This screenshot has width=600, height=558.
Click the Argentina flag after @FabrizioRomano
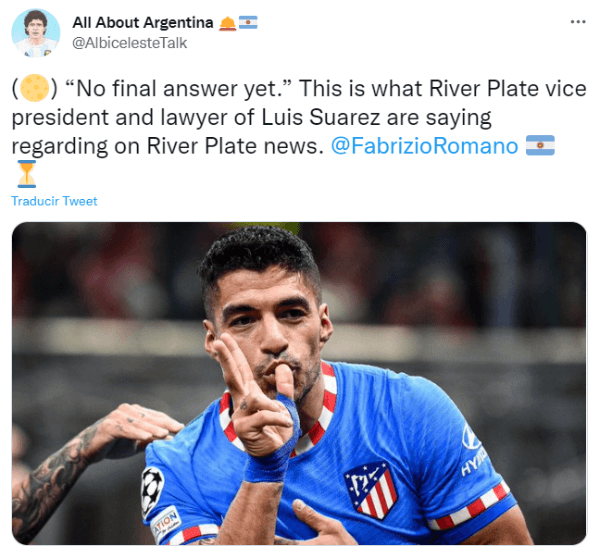point(540,145)
